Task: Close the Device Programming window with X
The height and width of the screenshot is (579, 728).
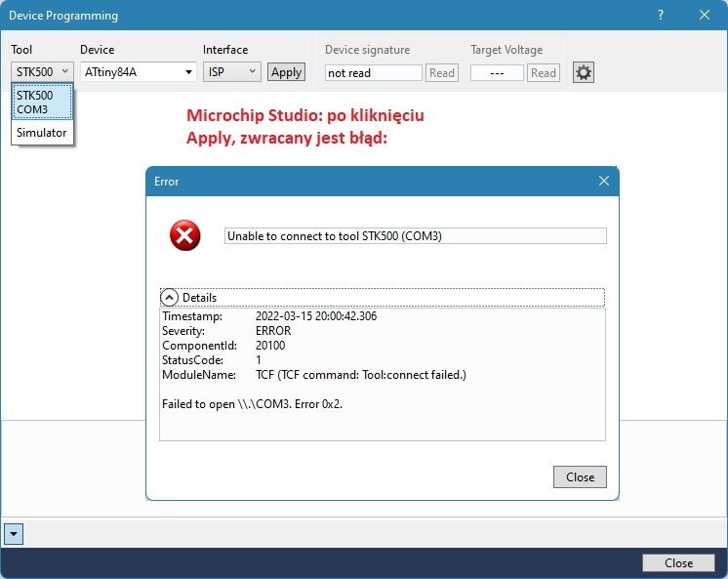Action: [x=704, y=15]
